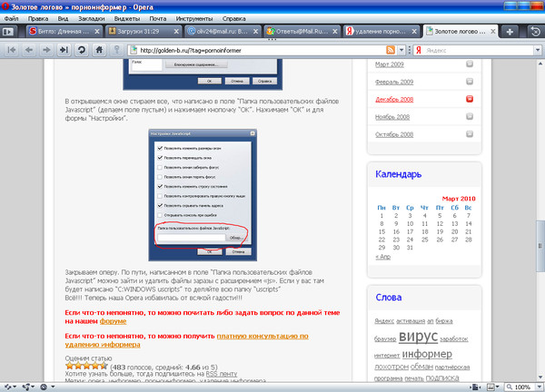Screen dimensions: 545x392
Task: Go to the « Апр calendar link
Action: (382, 257)
